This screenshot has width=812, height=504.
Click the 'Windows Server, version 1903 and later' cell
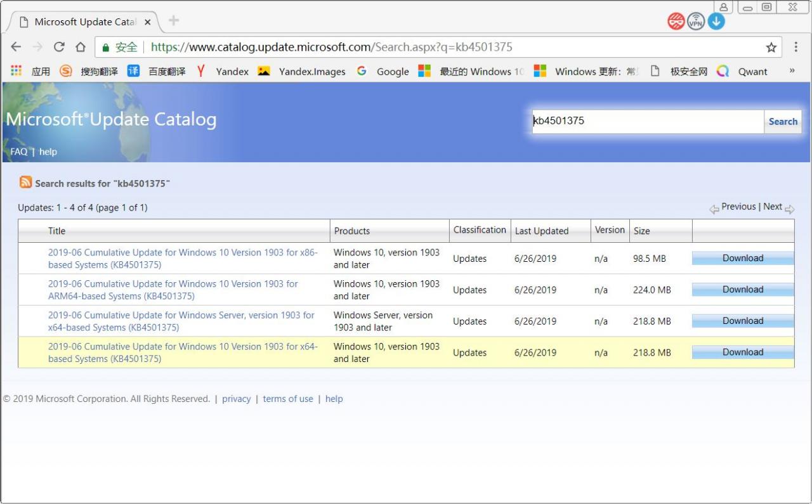[383, 321]
